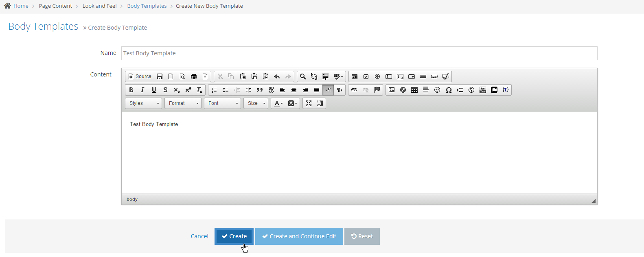Align text right

point(305,90)
